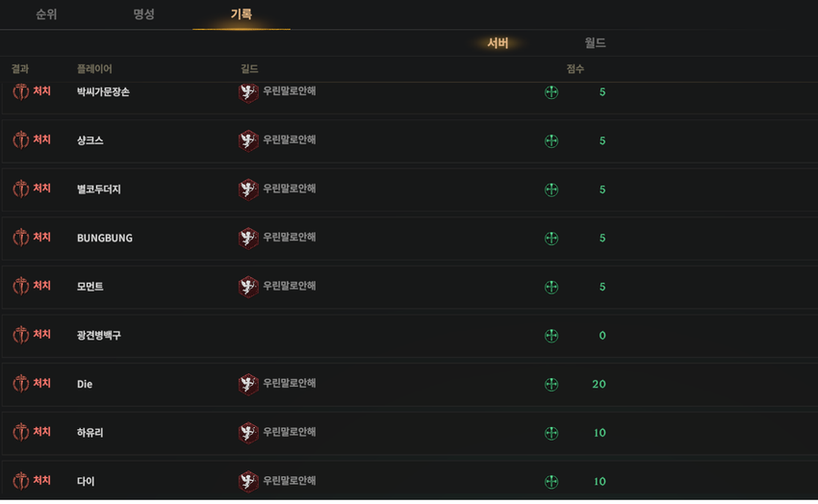
Task: Click the kill icon beside 광견병백구
Action: pos(21,335)
